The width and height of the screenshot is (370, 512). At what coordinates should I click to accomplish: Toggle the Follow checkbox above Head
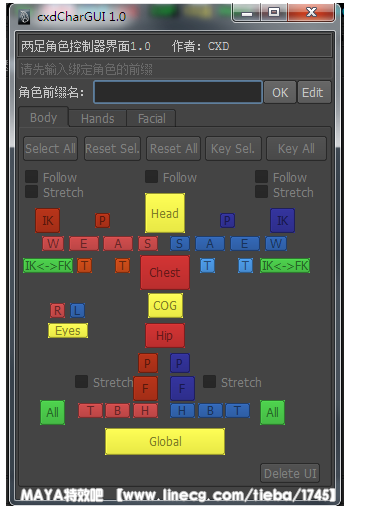tap(151, 177)
